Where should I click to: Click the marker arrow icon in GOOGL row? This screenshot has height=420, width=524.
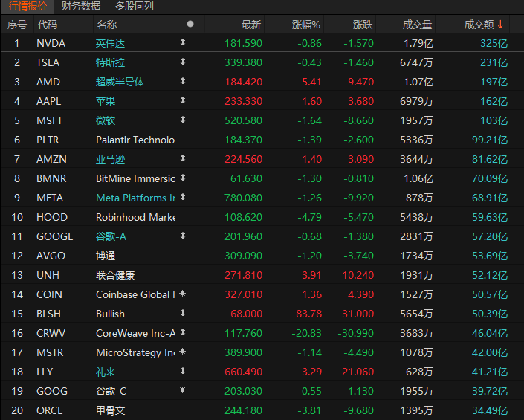(183, 236)
